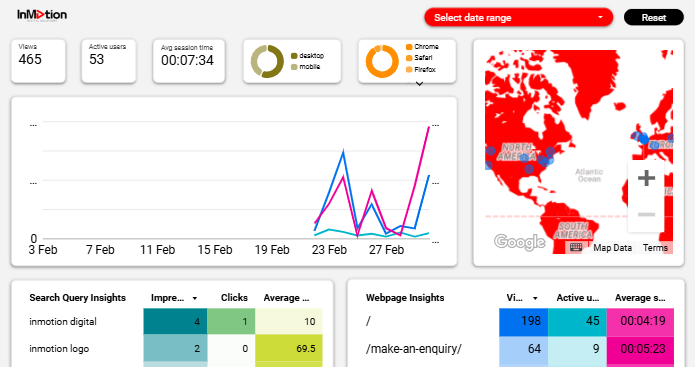Select the device type donut chart
The height and width of the screenshot is (367, 695).
click(267, 61)
